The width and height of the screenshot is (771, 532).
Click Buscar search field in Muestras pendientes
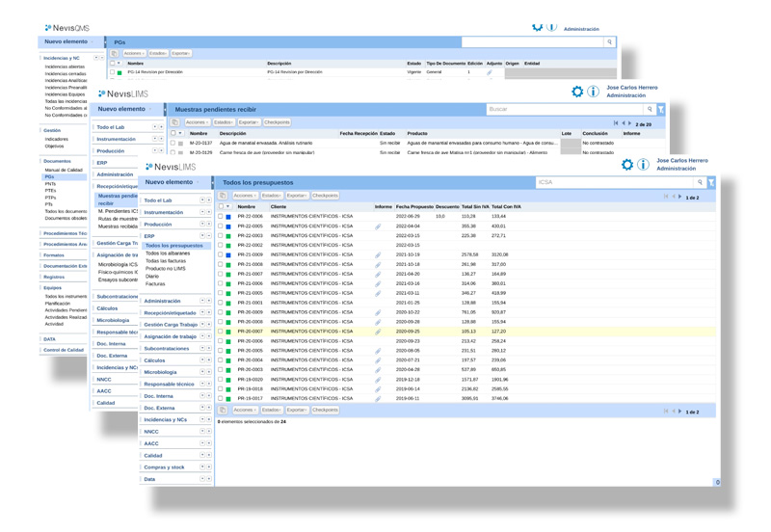click(x=565, y=109)
